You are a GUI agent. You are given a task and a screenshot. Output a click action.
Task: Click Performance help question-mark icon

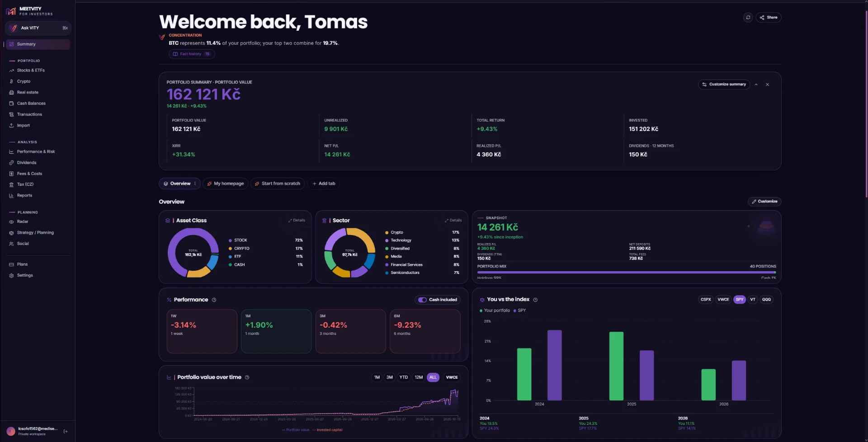(x=214, y=300)
